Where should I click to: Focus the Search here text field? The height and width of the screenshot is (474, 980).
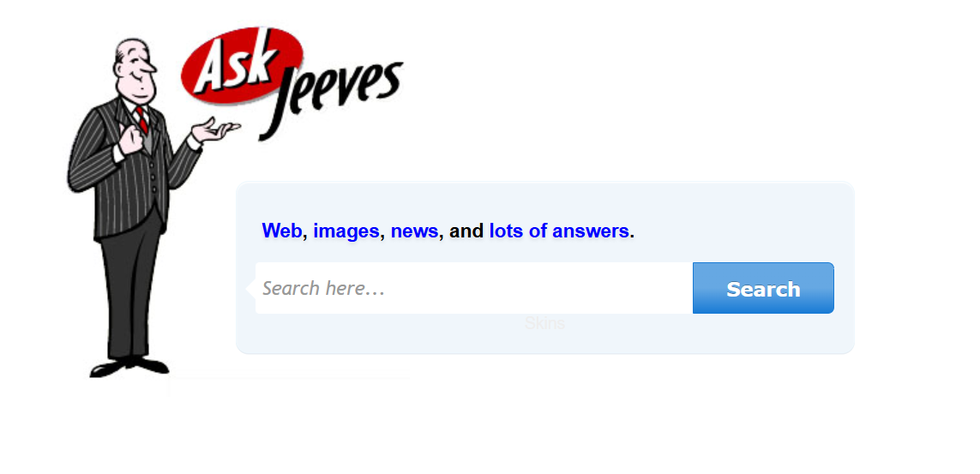[474, 289]
